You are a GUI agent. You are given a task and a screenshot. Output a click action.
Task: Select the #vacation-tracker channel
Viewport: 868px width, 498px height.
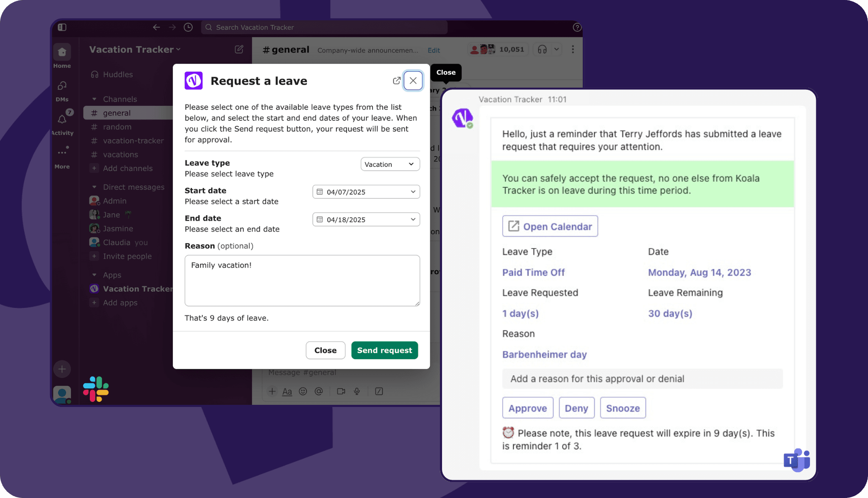(x=128, y=141)
